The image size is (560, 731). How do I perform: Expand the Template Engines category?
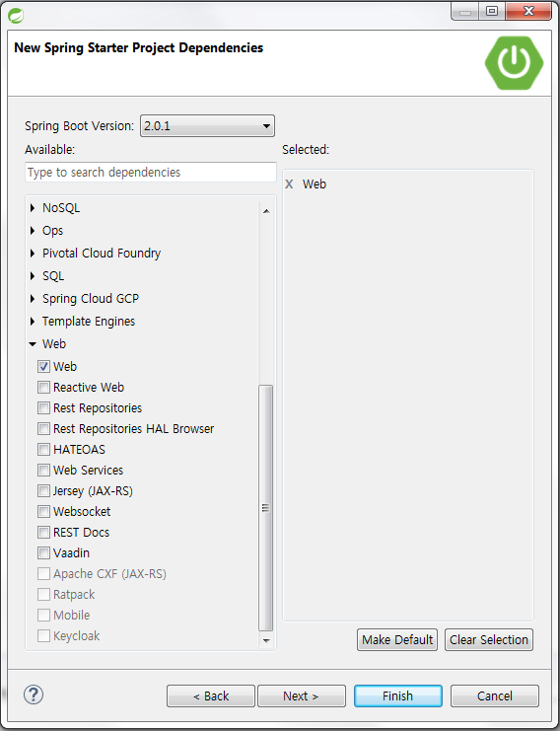33,322
